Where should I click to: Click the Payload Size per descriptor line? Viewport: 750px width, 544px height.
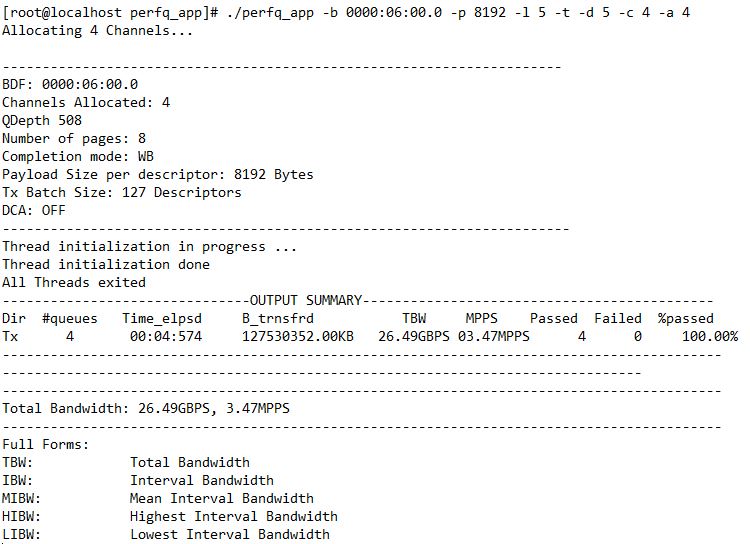point(158,174)
